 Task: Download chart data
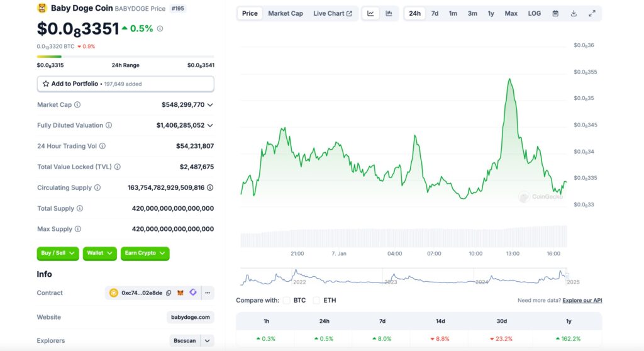point(574,14)
